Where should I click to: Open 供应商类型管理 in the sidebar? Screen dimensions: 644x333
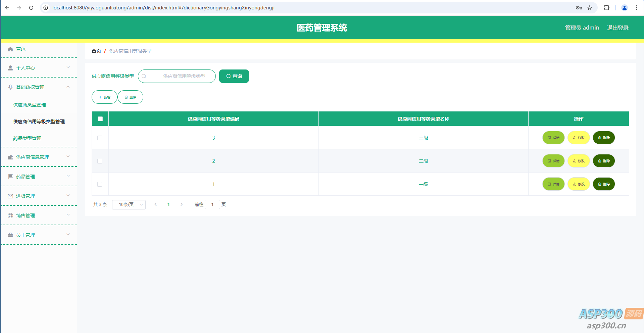[x=30, y=105]
